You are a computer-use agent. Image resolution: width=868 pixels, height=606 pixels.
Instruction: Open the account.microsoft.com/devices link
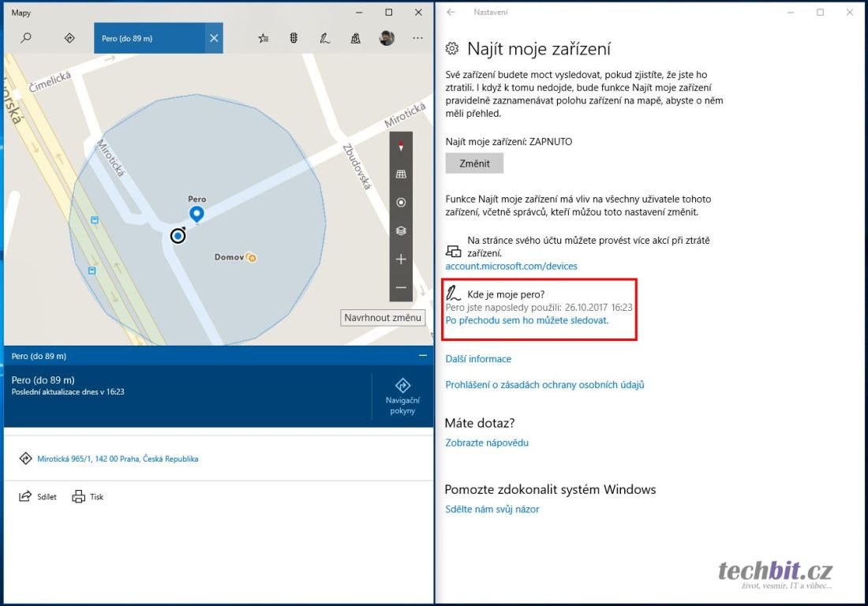(511, 267)
